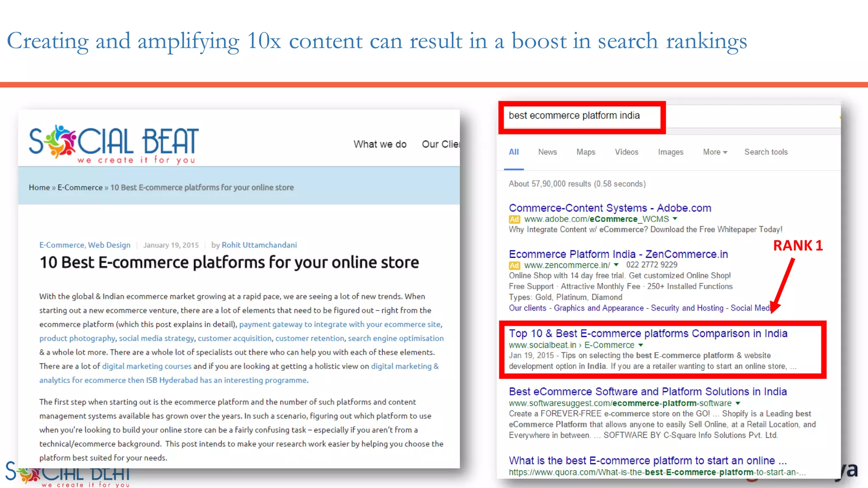Image resolution: width=868 pixels, height=488 pixels.
Task: Switch to the News search tab
Action: click(x=548, y=152)
